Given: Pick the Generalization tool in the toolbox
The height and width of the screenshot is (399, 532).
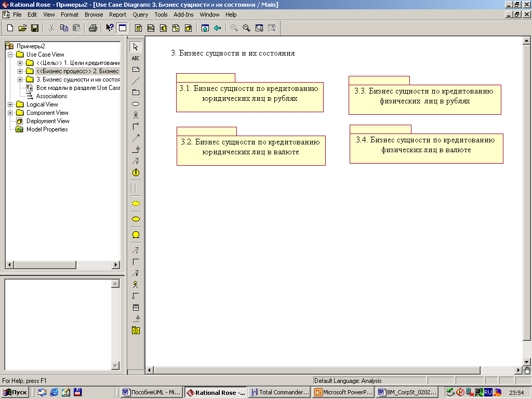Looking at the screenshot, I should tap(136, 149).
